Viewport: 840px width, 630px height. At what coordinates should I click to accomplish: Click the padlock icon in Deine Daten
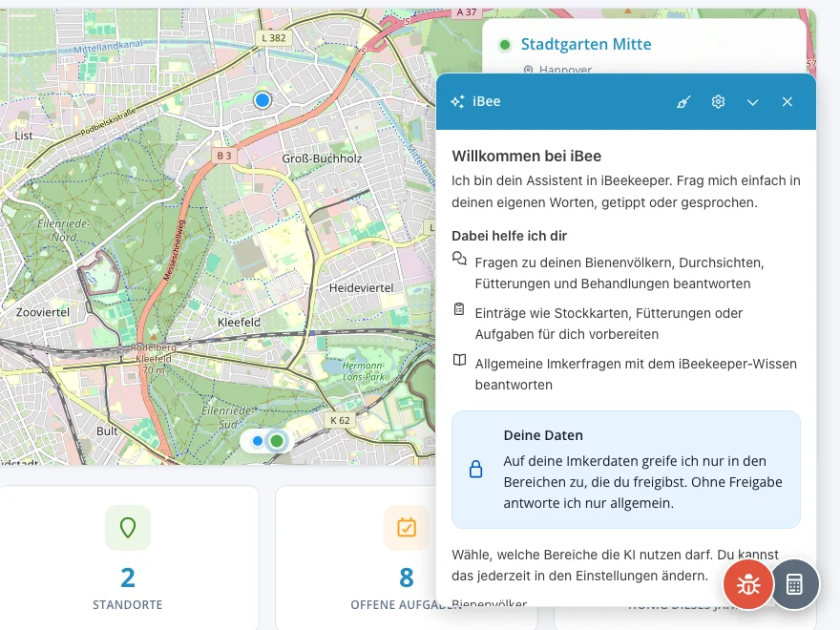click(475, 470)
